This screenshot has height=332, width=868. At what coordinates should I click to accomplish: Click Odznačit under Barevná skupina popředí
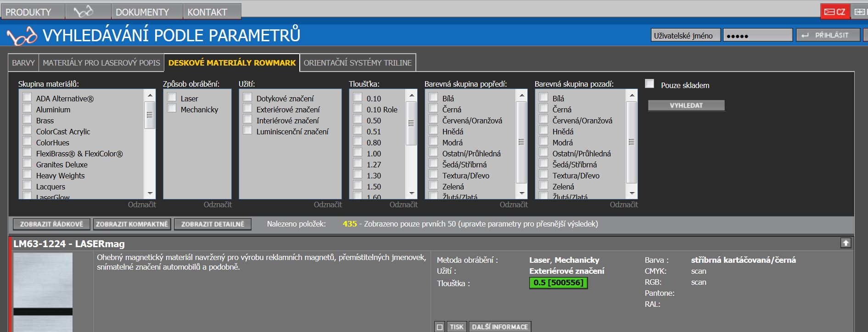click(x=513, y=205)
